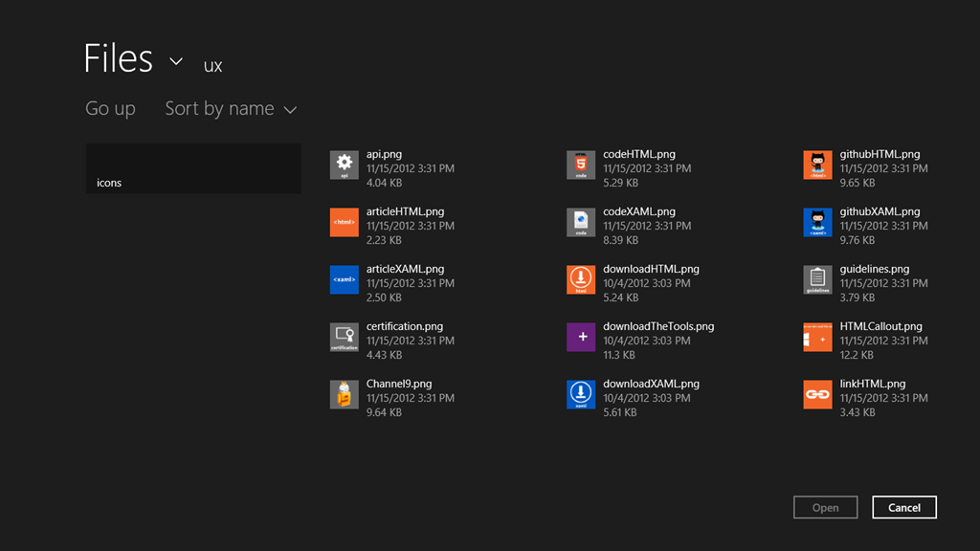Viewport: 980px width, 551px height.
Task: Select the downloadXAML.png file name
Action: [651, 384]
